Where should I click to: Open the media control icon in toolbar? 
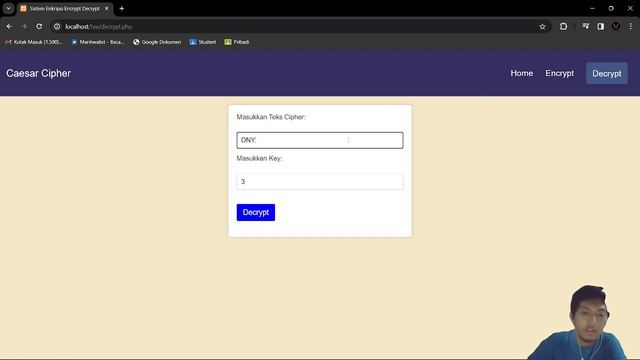pyautogui.click(x=586, y=27)
